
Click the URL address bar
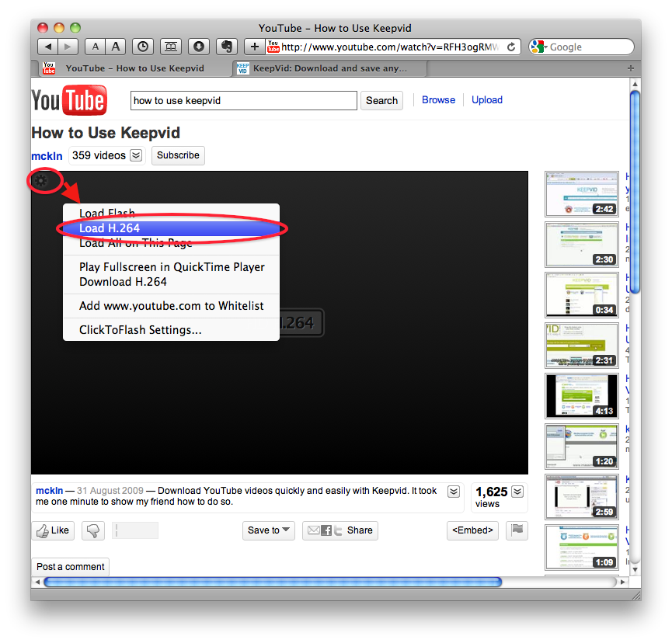[x=390, y=47]
